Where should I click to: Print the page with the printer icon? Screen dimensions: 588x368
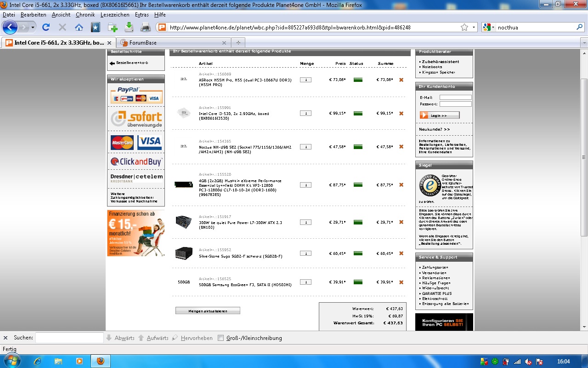146,28
